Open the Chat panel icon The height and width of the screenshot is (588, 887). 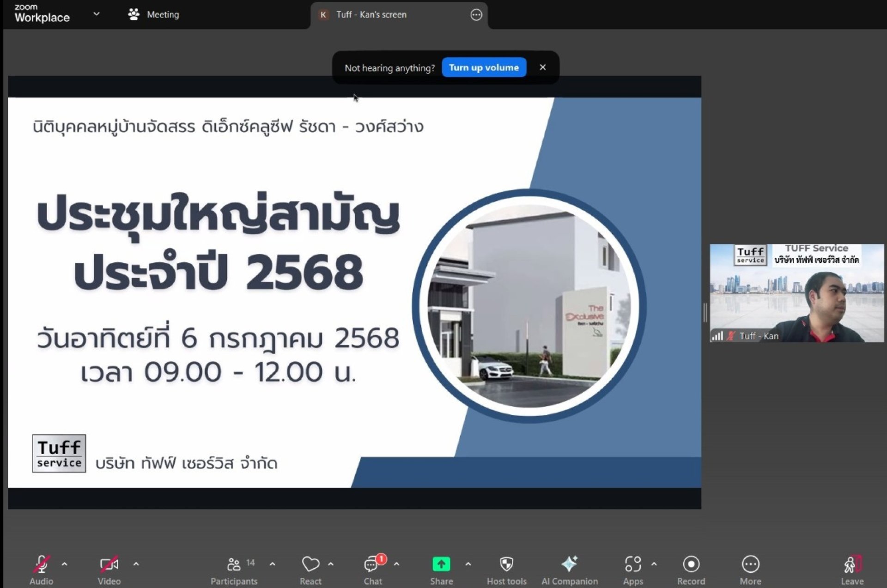pyautogui.click(x=372, y=564)
